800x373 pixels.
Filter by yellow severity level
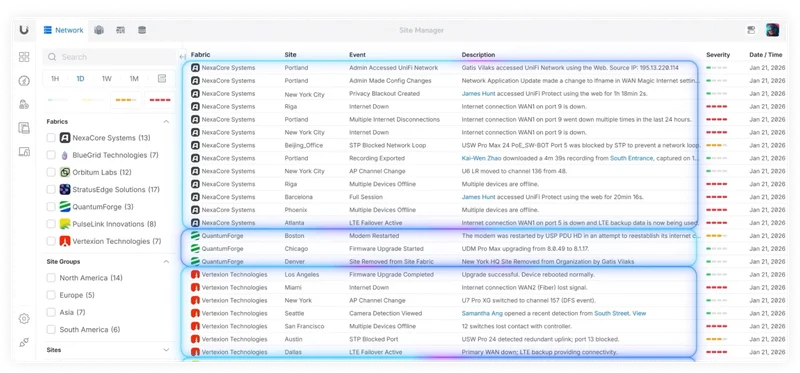(92, 100)
